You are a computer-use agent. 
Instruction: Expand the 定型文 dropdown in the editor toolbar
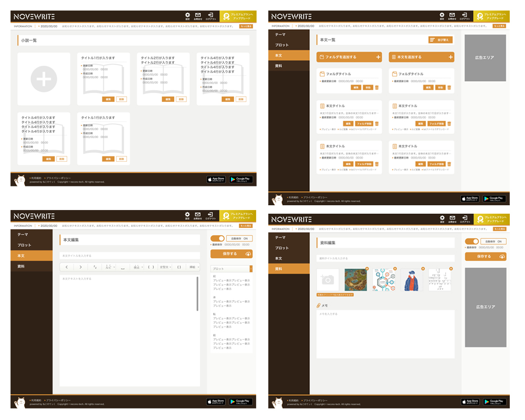(x=165, y=267)
